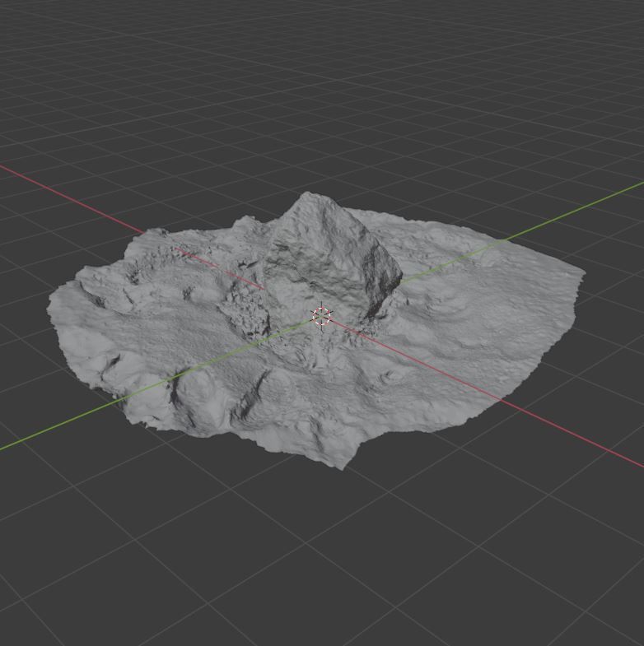Click the 3D cursor crosshair at origin
The height and width of the screenshot is (646, 644).
tap(321, 316)
